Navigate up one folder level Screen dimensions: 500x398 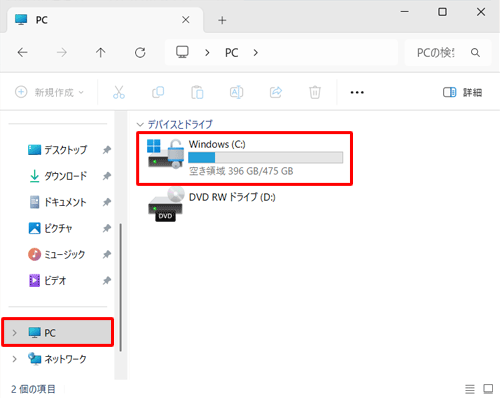click(x=101, y=52)
